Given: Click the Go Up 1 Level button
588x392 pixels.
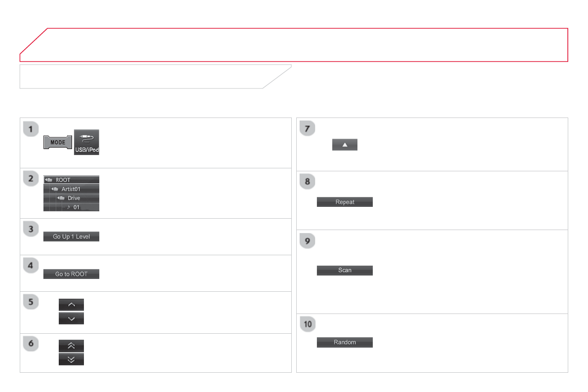Looking at the screenshot, I should point(71,236).
